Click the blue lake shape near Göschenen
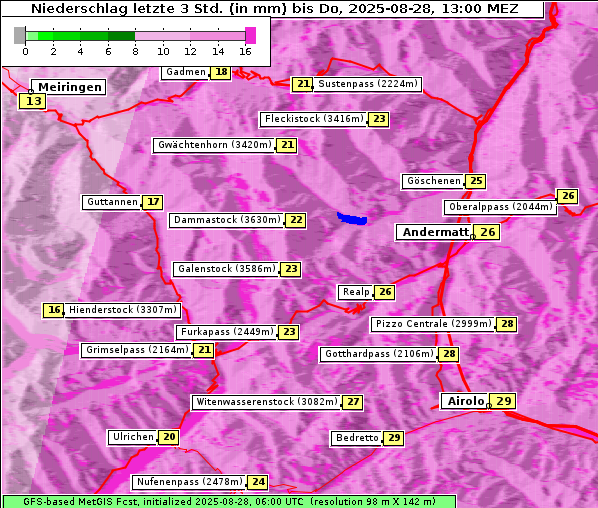This screenshot has width=598, height=508. click(352, 219)
